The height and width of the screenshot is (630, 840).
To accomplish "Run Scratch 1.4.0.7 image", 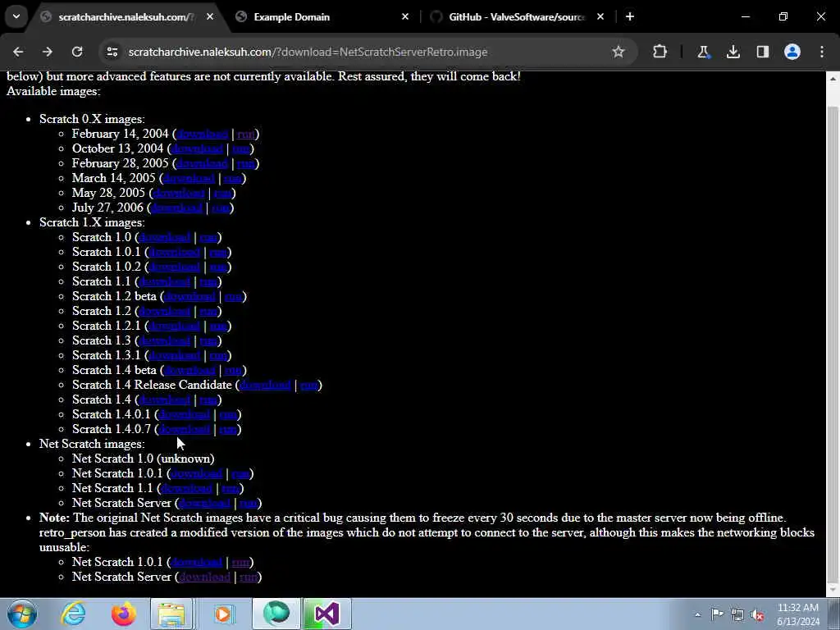I will point(228,429).
